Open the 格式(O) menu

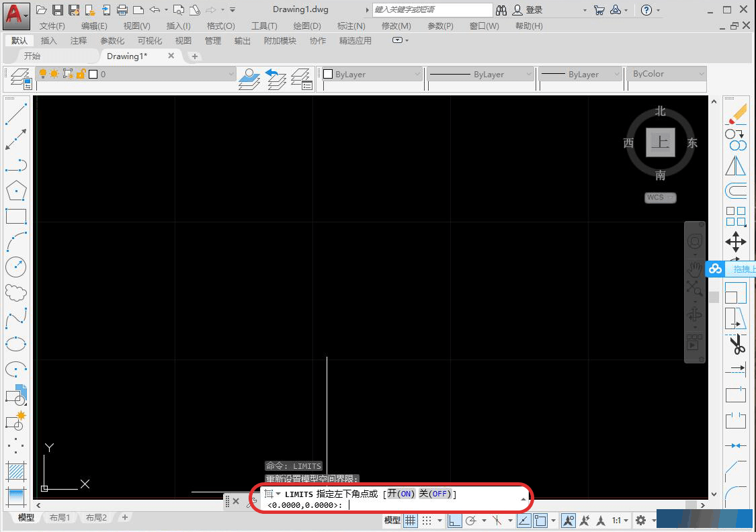click(x=221, y=26)
